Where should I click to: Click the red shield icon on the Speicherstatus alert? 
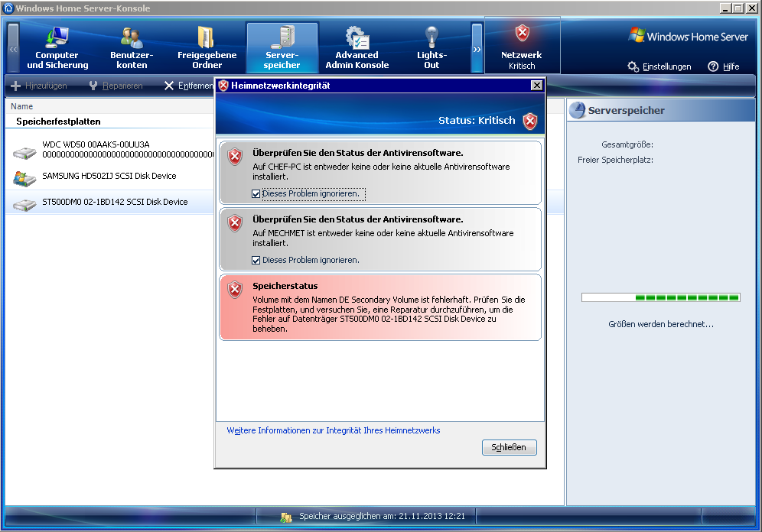tap(235, 290)
